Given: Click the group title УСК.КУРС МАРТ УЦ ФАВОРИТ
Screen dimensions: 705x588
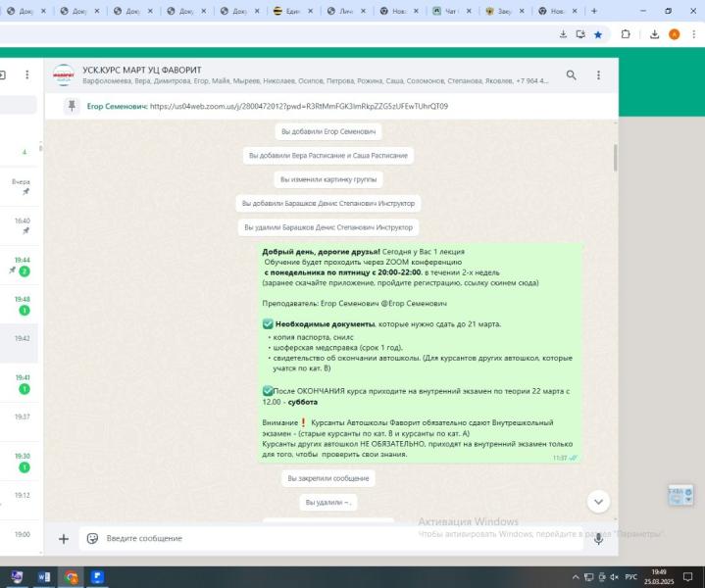Looking at the screenshot, I should pos(142,71).
